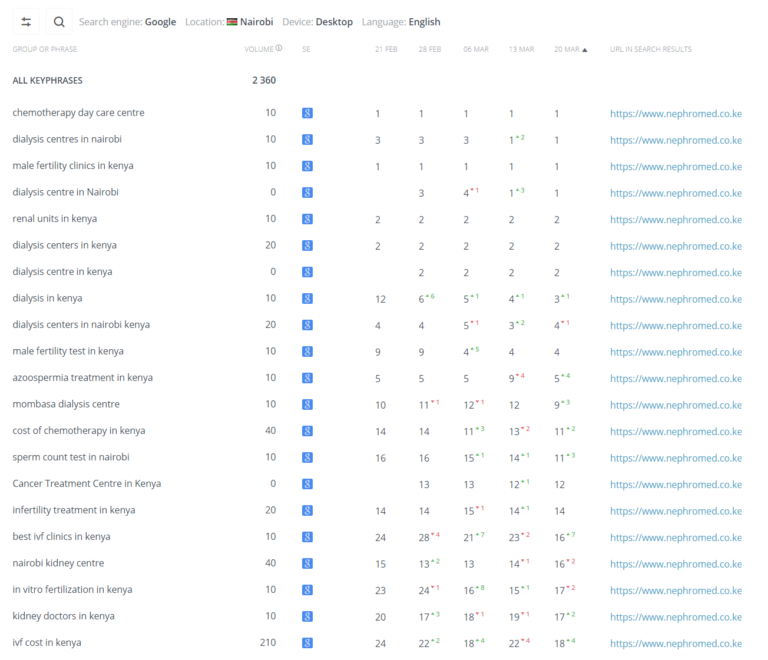
Task: Click URL IN SEARCH RESULTS column header
Action: (x=650, y=49)
